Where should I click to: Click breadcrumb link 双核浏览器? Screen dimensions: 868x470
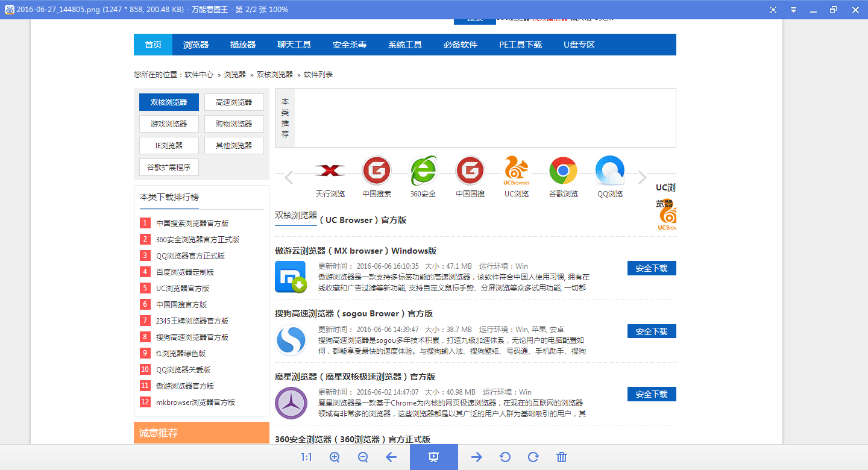[275, 75]
